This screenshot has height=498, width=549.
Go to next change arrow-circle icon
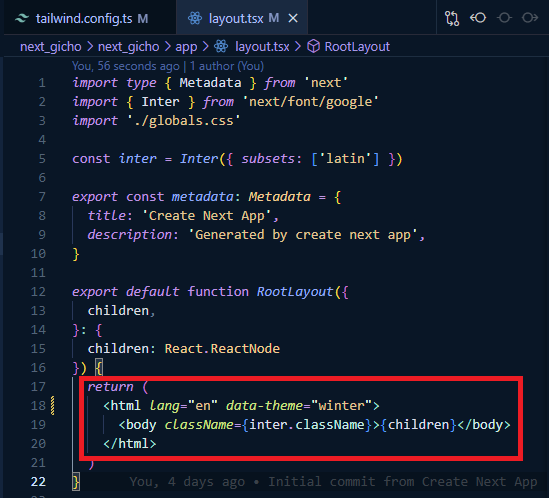click(x=530, y=18)
